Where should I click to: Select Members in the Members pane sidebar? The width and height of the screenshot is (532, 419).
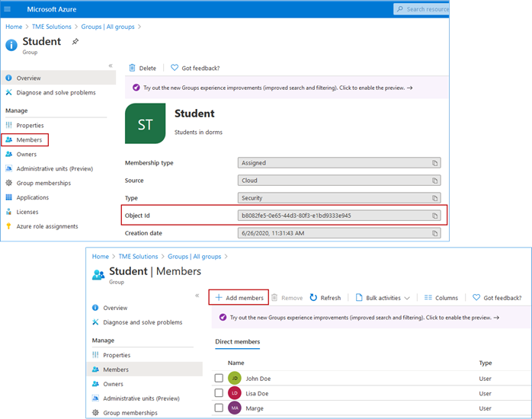(145, 369)
